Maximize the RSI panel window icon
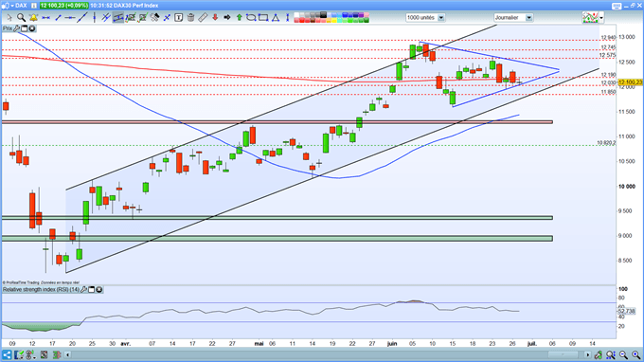 point(92,290)
